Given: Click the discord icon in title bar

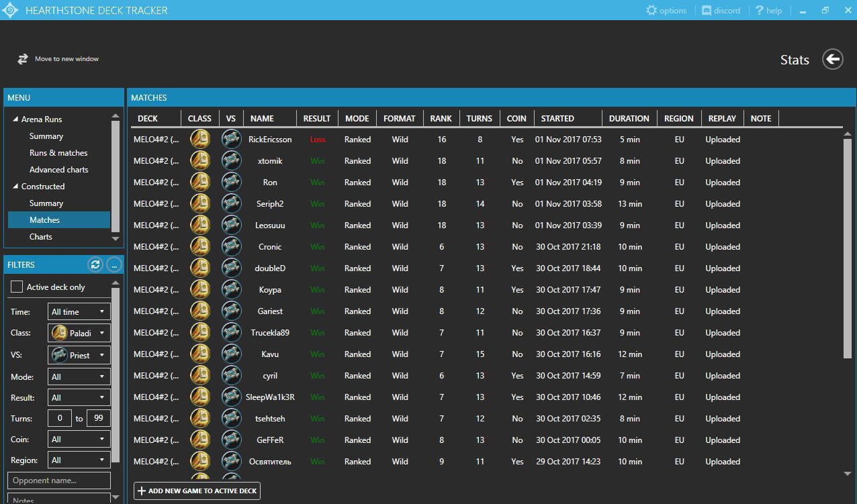Looking at the screenshot, I should click(x=707, y=10).
